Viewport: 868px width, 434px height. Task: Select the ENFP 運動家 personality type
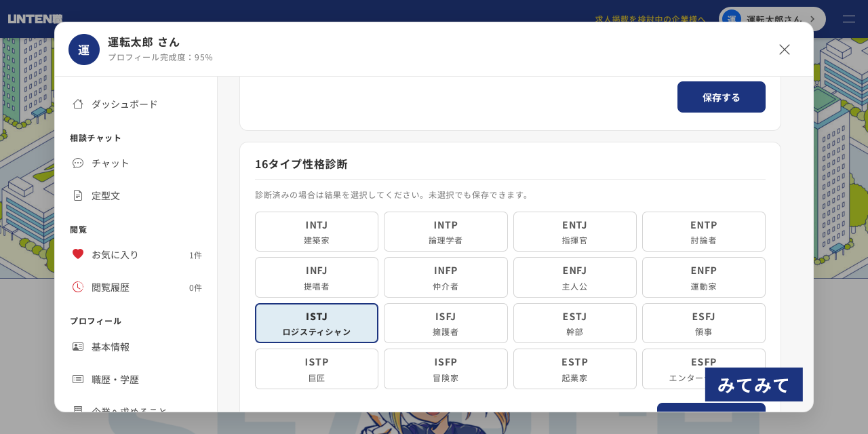coord(704,277)
